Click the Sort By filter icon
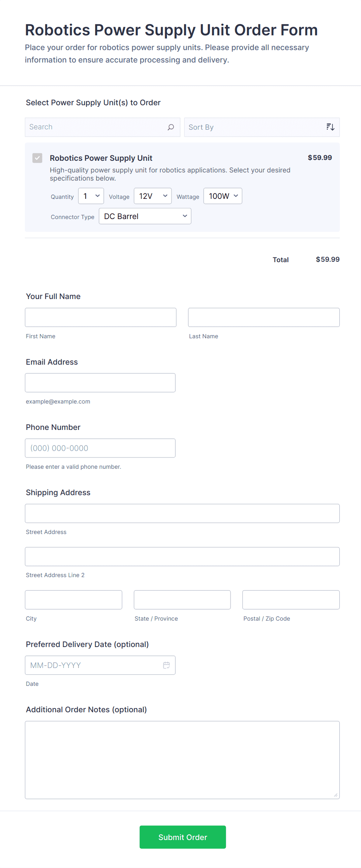361x868 pixels. [x=330, y=127]
